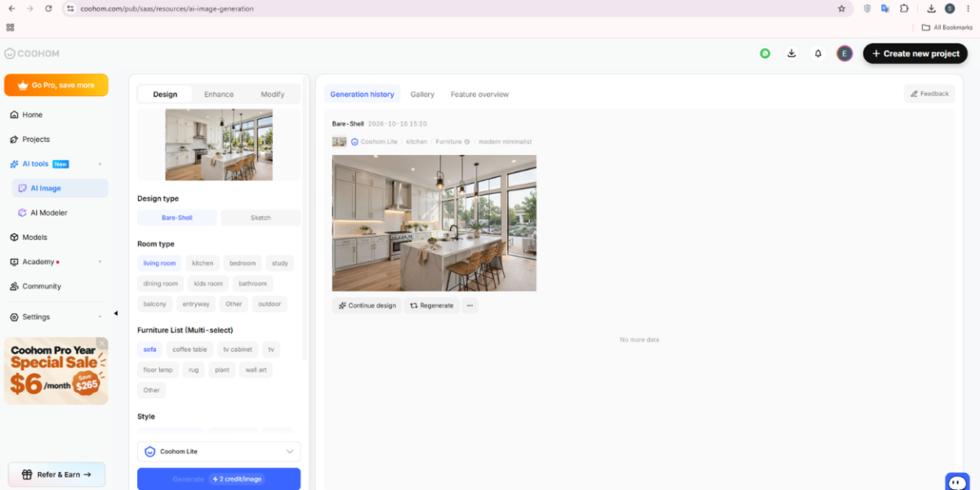Open the Generation history tab

362,95
